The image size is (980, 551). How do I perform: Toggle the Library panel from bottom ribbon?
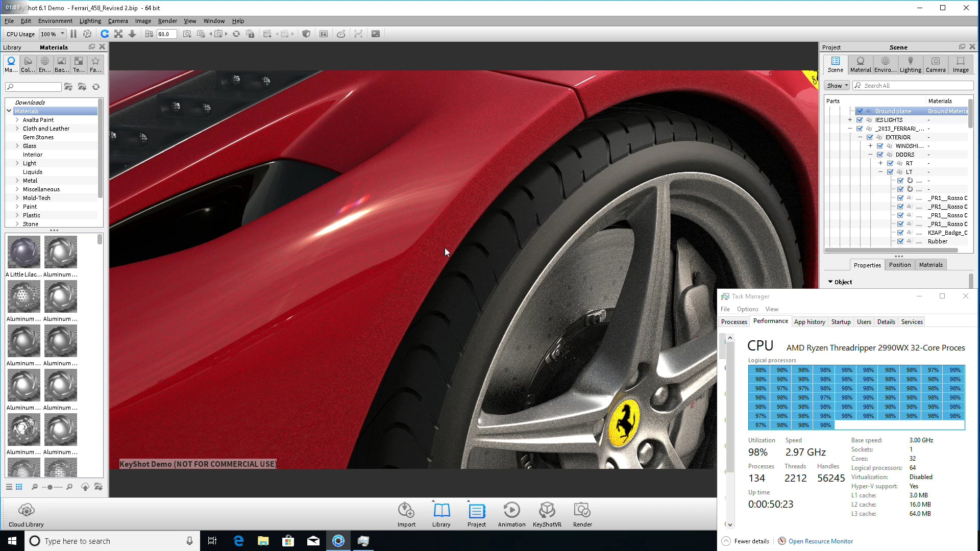(x=442, y=515)
